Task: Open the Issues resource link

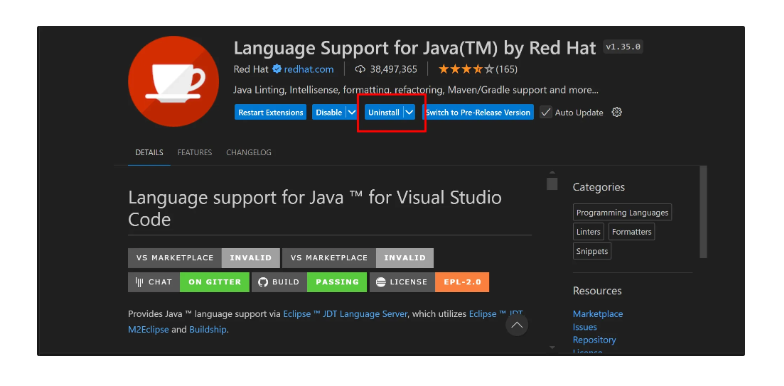Action: coord(585,327)
